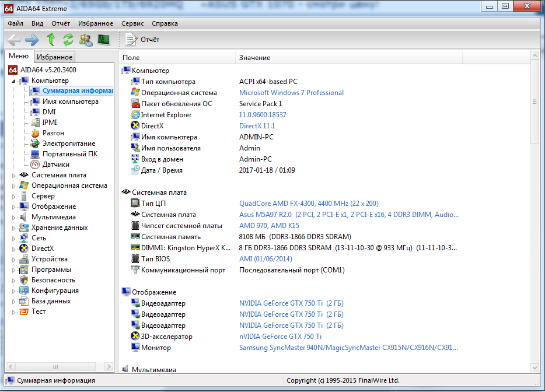Collapse the Компьютер tree node
This screenshot has width=545, height=392.
click(x=13, y=81)
